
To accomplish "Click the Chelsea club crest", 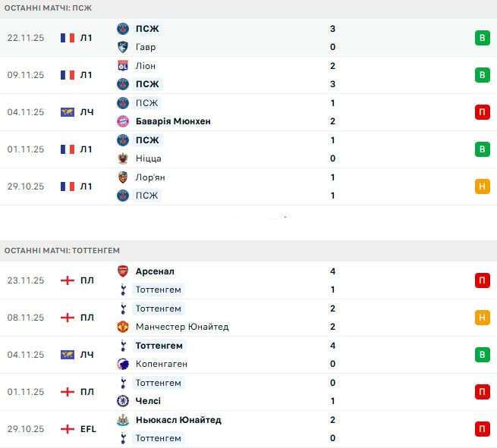I will pos(123,401).
